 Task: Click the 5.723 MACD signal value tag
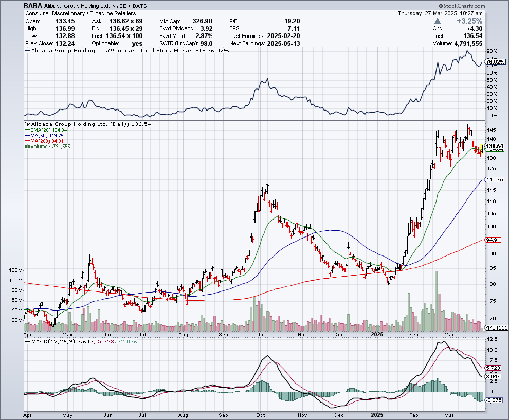pos(494,368)
